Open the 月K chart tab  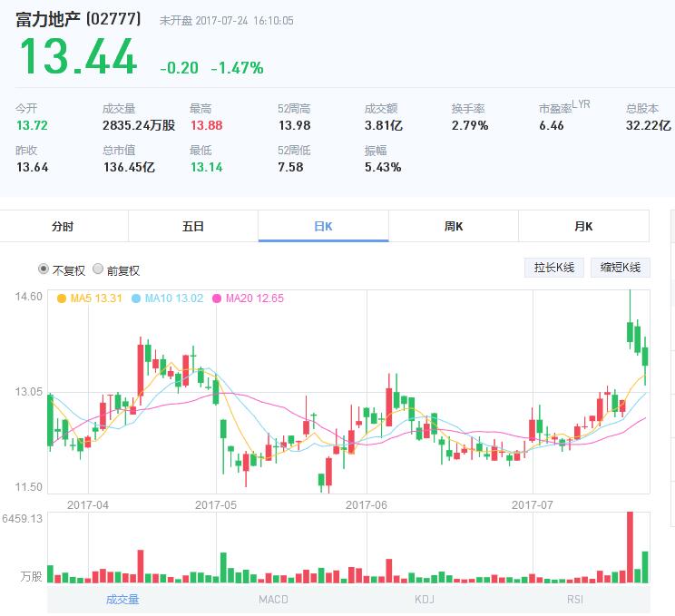tap(583, 227)
